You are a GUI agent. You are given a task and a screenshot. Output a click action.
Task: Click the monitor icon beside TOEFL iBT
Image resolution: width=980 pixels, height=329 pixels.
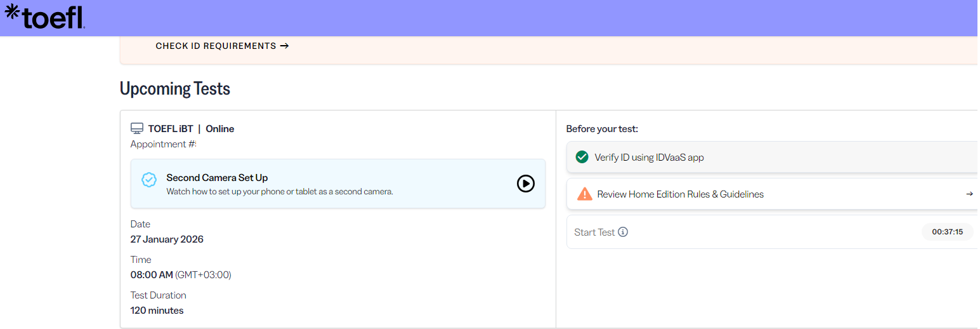[x=137, y=128]
